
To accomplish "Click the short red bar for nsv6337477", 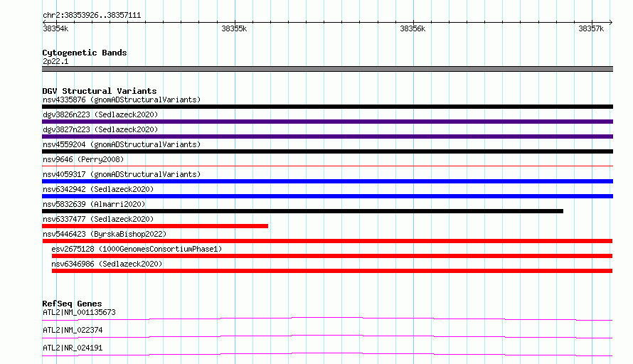I will (155, 226).
